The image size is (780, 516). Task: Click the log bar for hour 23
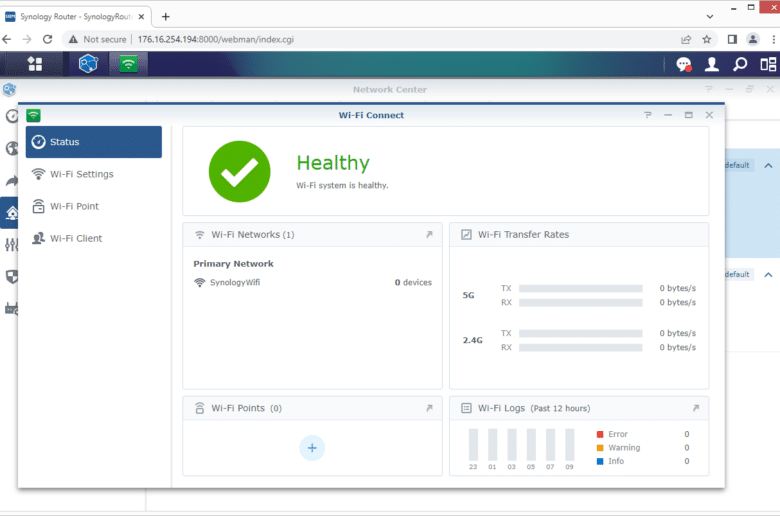pos(473,444)
